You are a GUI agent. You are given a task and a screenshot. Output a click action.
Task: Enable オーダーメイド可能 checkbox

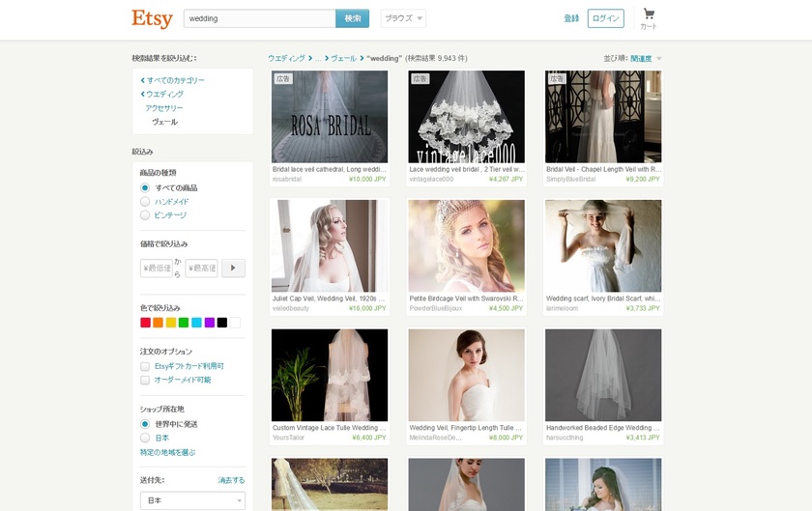145,380
